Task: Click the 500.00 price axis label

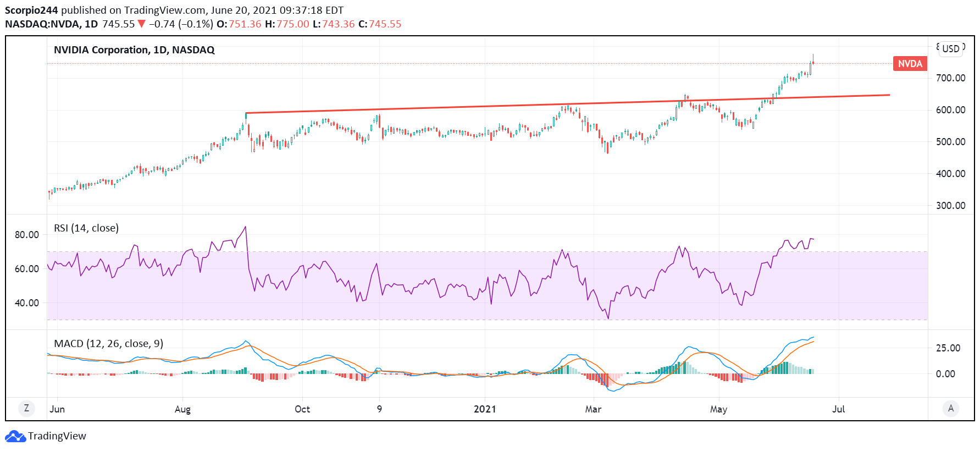Action: [951, 142]
